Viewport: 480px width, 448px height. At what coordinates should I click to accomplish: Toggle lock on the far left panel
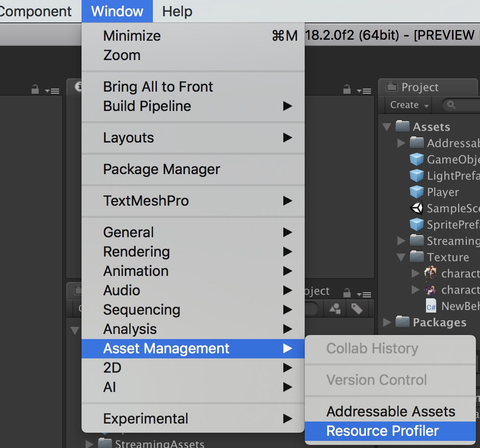(35, 89)
